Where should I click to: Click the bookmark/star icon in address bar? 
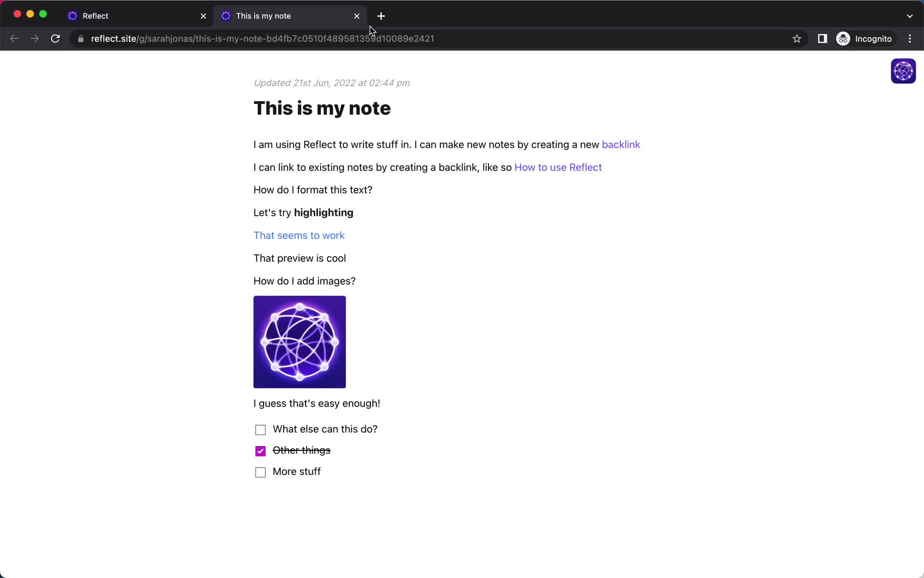pos(796,39)
